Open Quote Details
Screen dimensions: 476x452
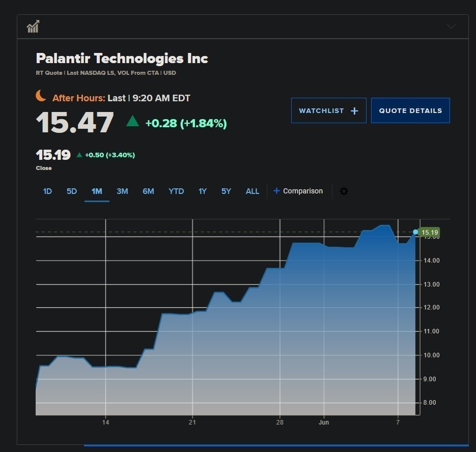pos(410,110)
